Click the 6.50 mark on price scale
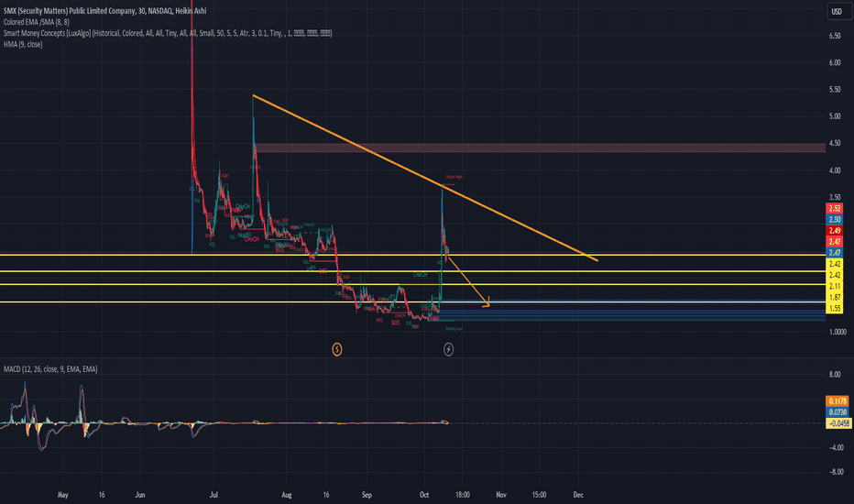Image resolution: width=854 pixels, height=504 pixels. [835, 36]
